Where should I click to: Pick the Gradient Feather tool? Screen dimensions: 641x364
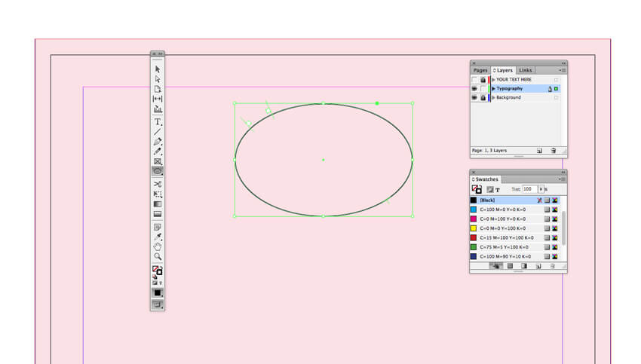pyautogui.click(x=158, y=214)
